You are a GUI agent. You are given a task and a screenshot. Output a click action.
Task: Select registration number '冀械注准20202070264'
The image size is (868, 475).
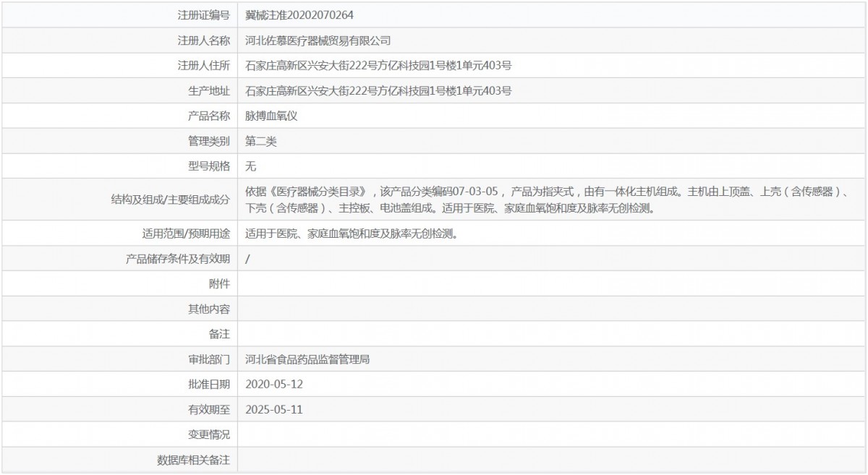tap(299, 14)
